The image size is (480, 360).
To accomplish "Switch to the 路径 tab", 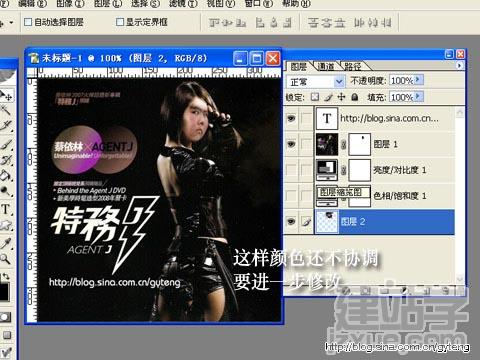I will click(352, 66).
